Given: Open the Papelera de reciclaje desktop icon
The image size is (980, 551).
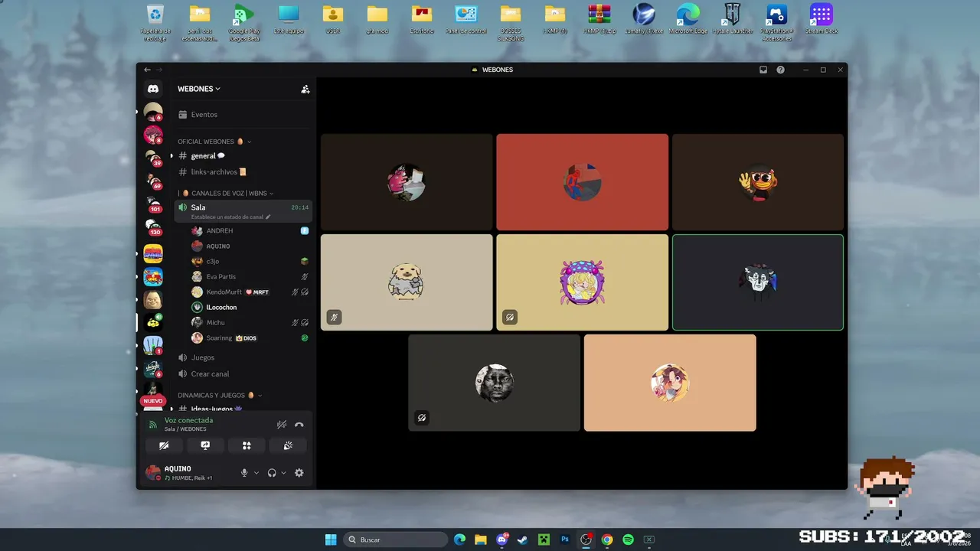Looking at the screenshot, I should click(155, 22).
